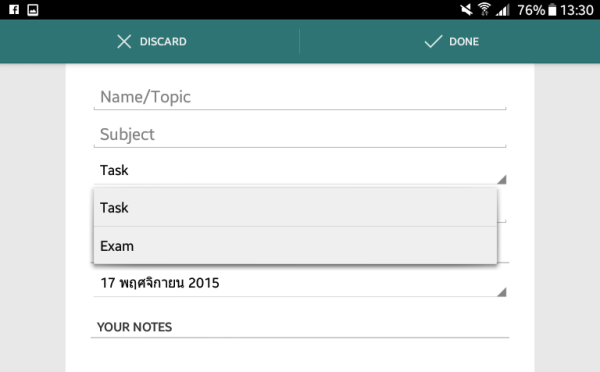Open the date picker showing 17 พฤศจิกายน 2015
Screen dimensions: 600x372
[300, 283]
